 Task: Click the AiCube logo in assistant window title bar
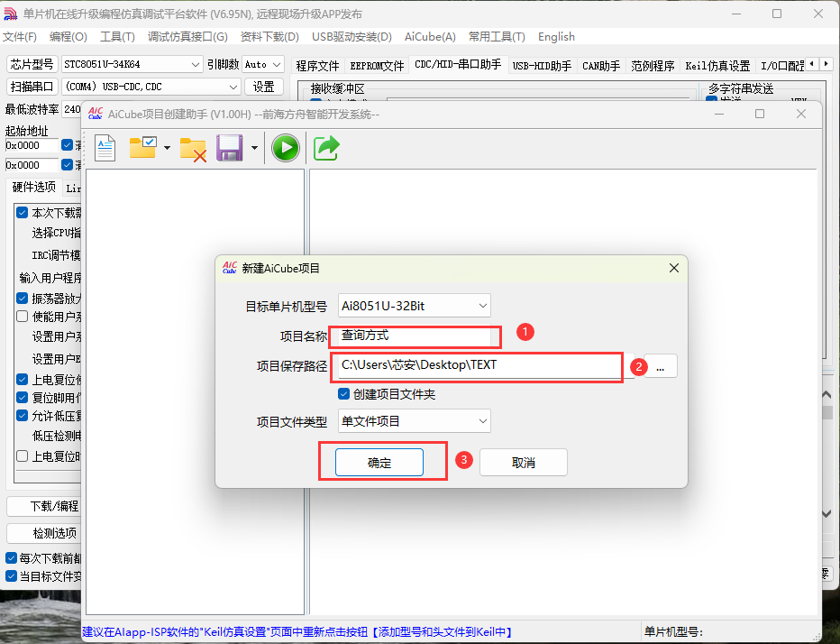coord(96,114)
